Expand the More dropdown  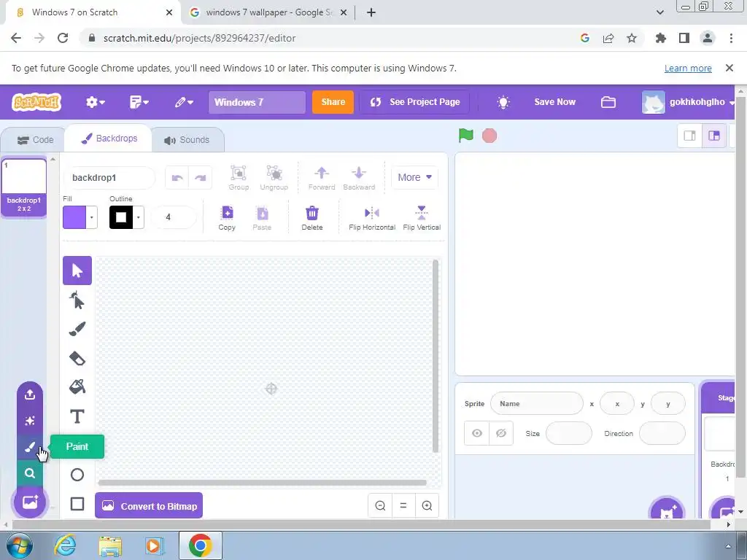414,177
